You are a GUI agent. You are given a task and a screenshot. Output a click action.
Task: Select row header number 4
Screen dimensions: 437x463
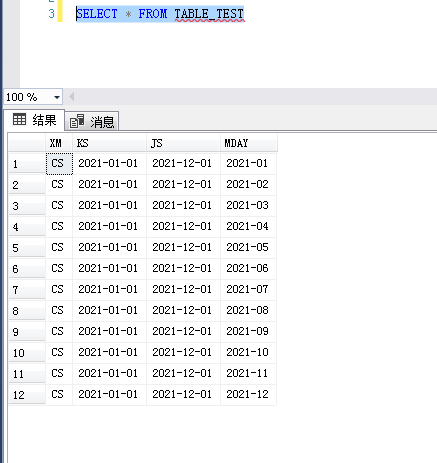point(27,227)
